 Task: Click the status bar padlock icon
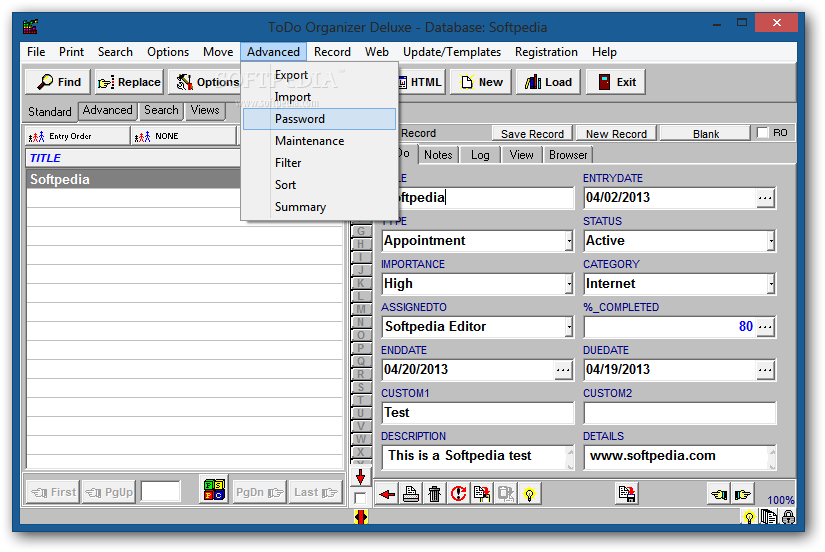(788, 517)
